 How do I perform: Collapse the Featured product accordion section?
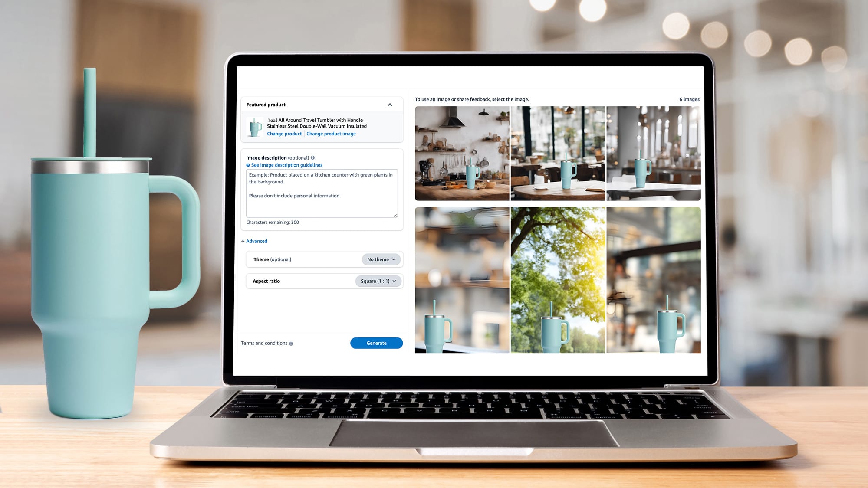pyautogui.click(x=391, y=104)
